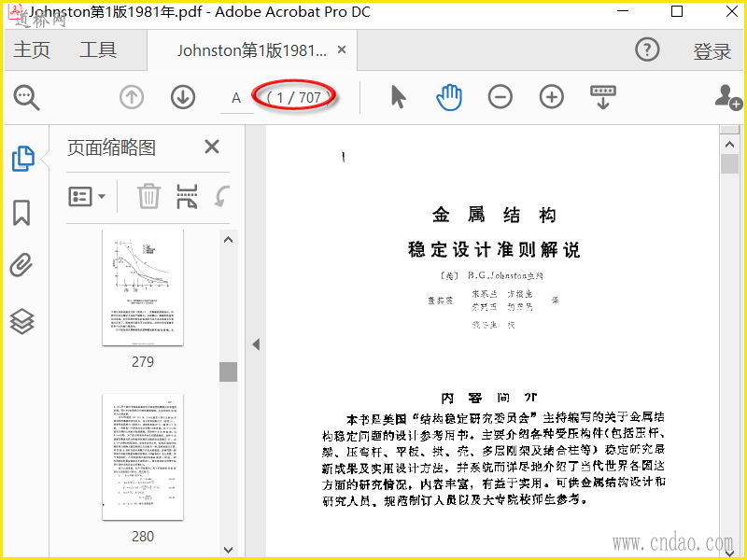Click the 279 page label

pyautogui.click(x=143, y=362)
